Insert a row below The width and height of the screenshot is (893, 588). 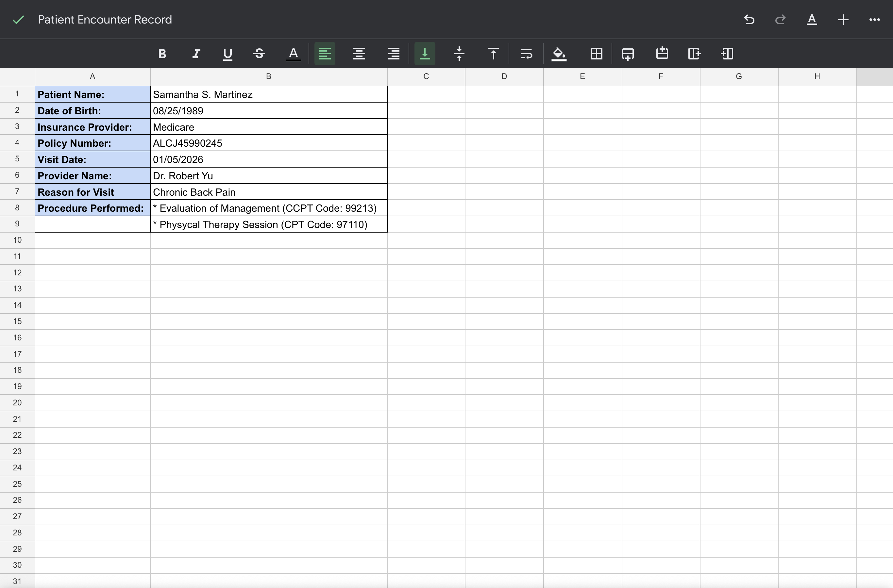pos(628,54)
